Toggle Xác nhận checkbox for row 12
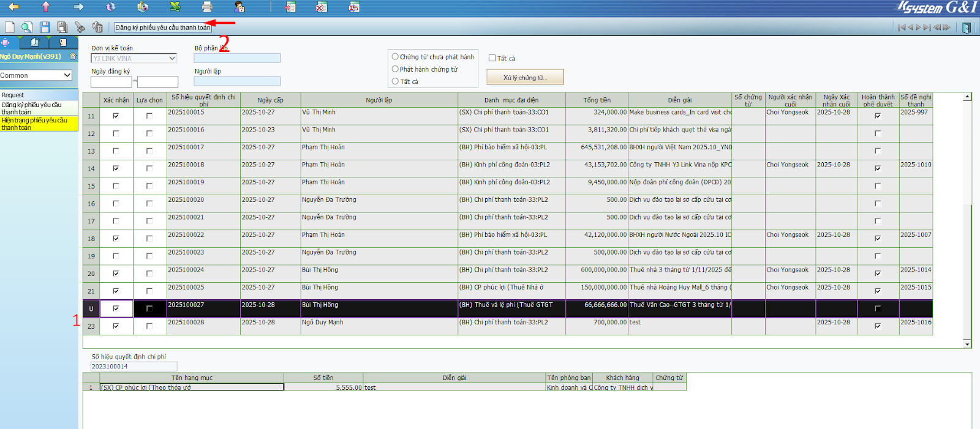The width and height of the screenshot is (980, 429). [x=116, y=133]
